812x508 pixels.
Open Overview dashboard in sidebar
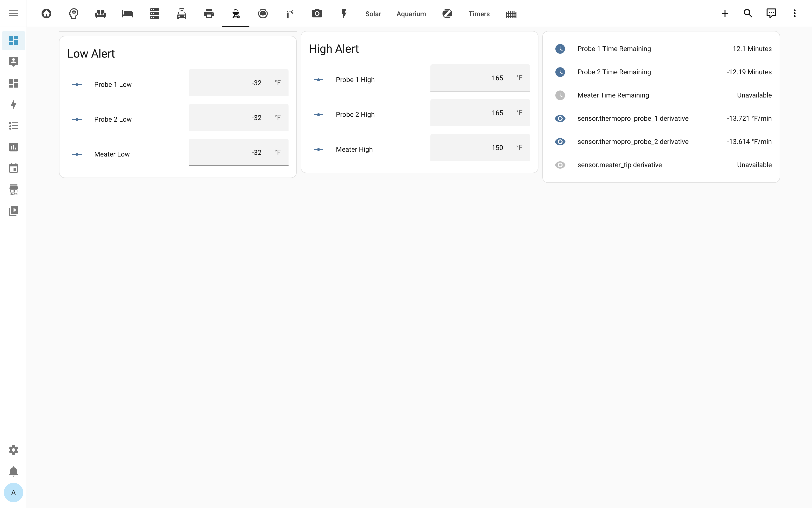point(14,41)
